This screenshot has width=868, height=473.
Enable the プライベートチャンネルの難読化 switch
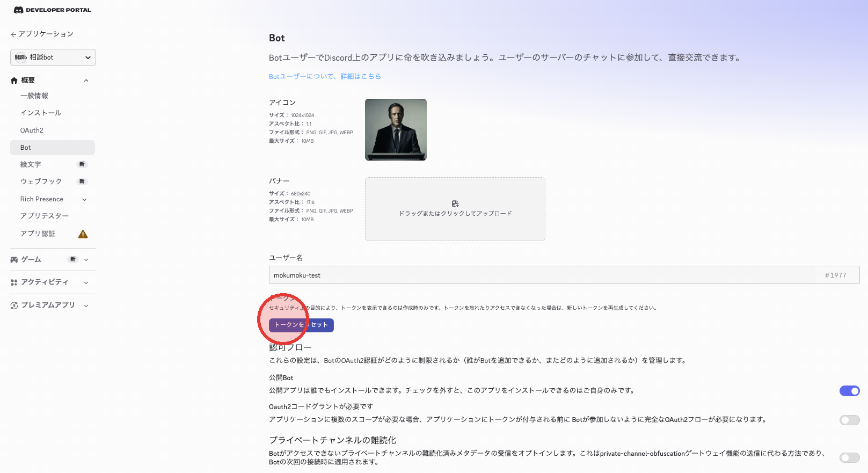[850, 457]
